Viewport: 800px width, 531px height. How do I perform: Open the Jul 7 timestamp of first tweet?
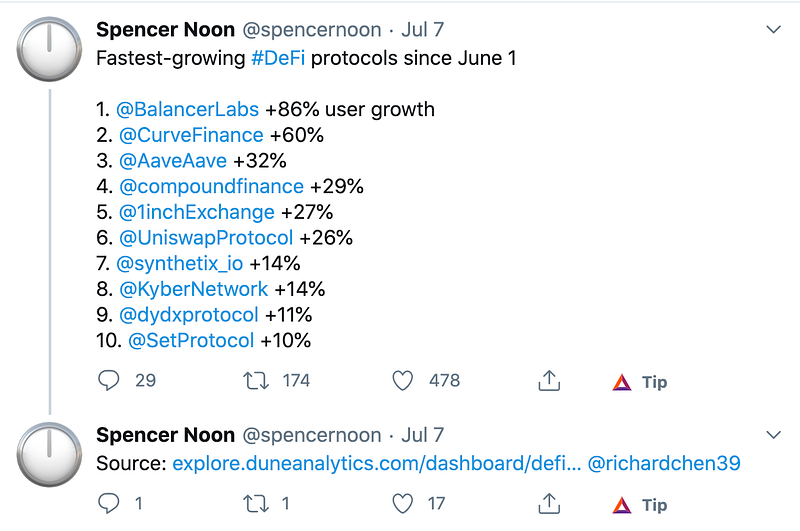click(423, 30)
